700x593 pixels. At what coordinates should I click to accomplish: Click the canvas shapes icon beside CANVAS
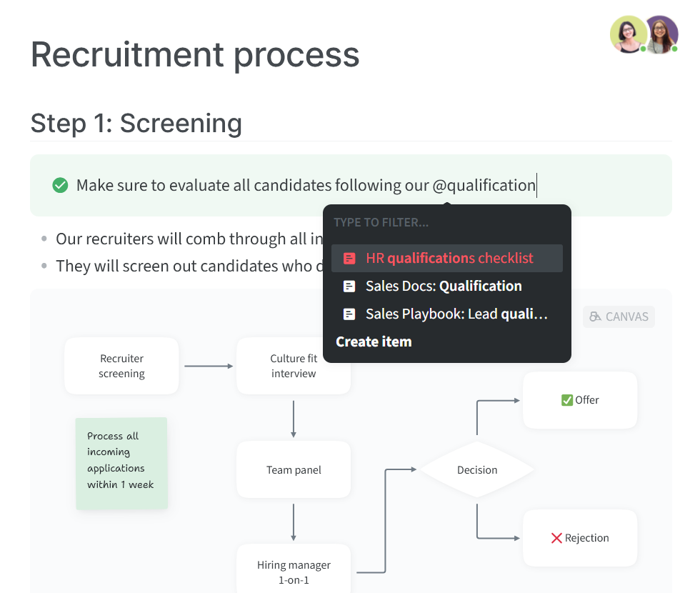(x=595, y=317)
